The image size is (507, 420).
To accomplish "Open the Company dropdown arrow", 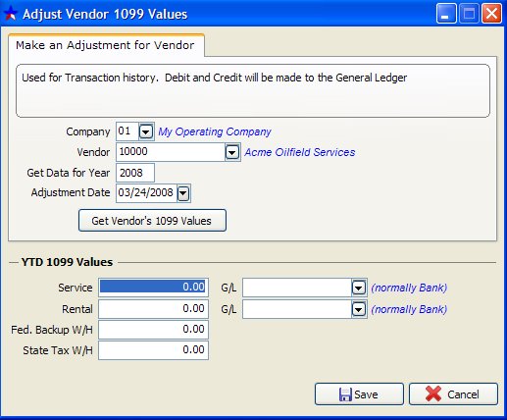I will 146,131.
